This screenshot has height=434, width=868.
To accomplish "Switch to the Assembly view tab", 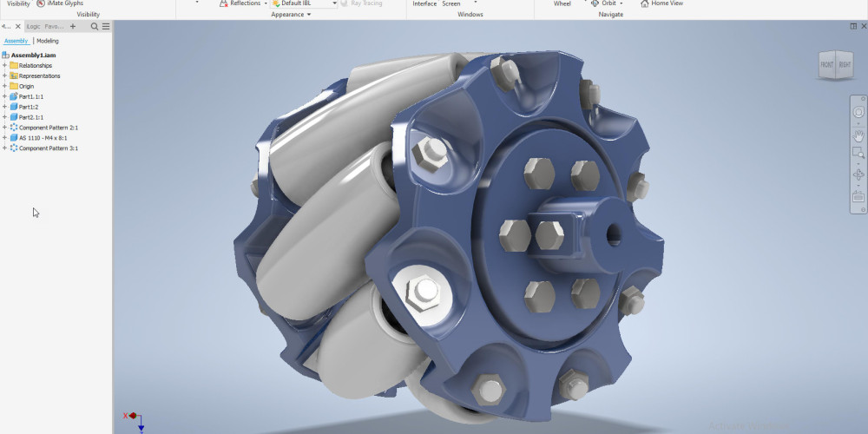I will pos(16,41).
